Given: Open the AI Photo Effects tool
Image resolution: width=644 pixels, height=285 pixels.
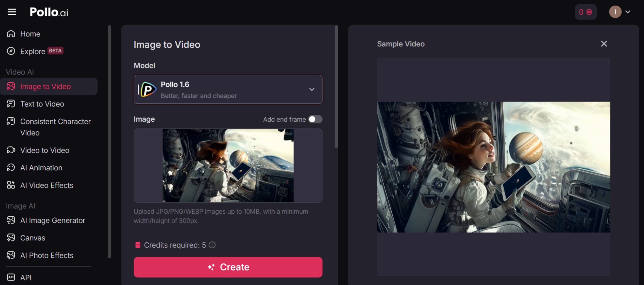Looking at the screenshot, I should tap(47, 255).
